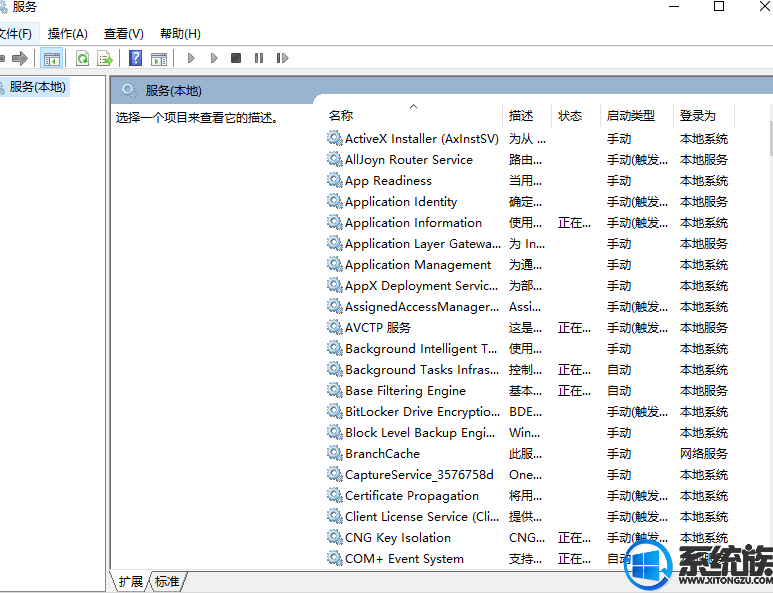Sort by the 启动类型 column header
Viewport: 773px width, 593px height.
[631, 115]
